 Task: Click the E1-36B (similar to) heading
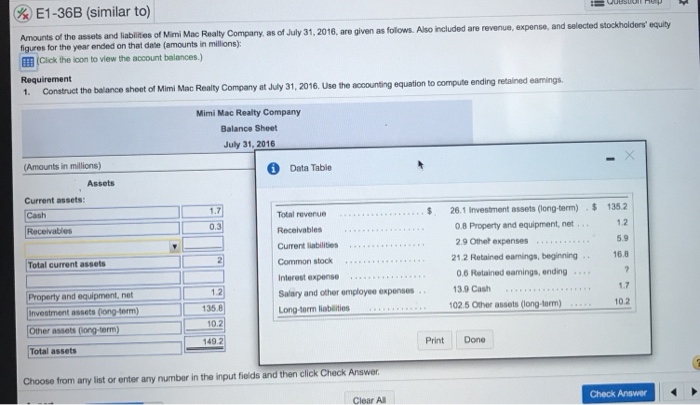coord(93,12)
